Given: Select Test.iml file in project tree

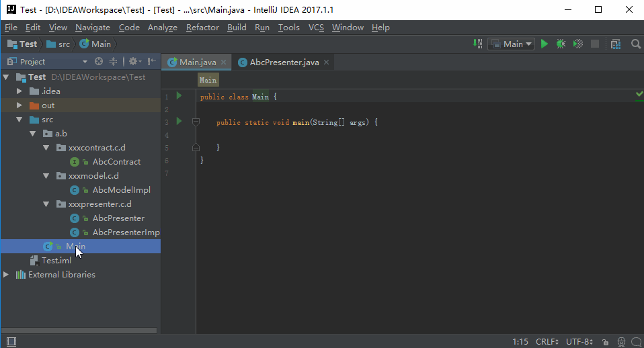Looking at the screenshot, I should coord(56,261).
